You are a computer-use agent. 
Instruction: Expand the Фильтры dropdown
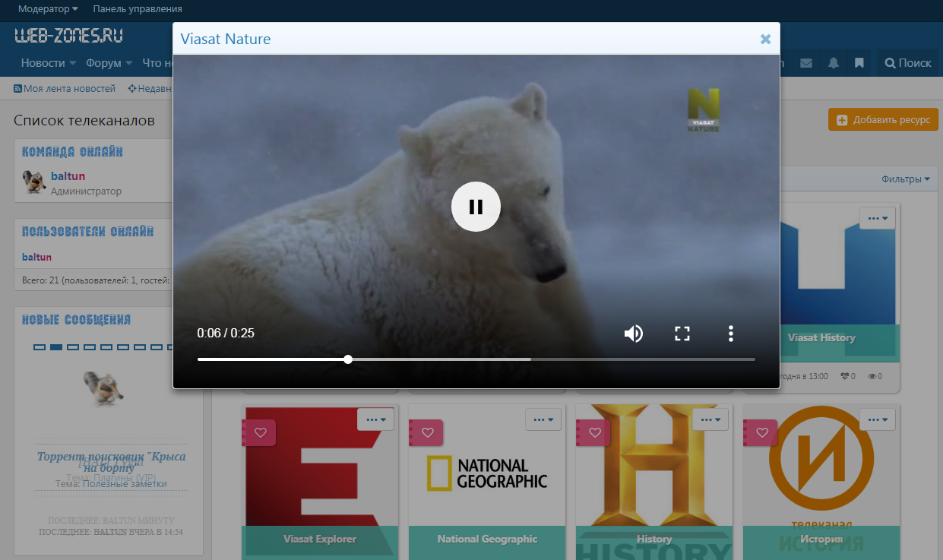coord(905,179)
